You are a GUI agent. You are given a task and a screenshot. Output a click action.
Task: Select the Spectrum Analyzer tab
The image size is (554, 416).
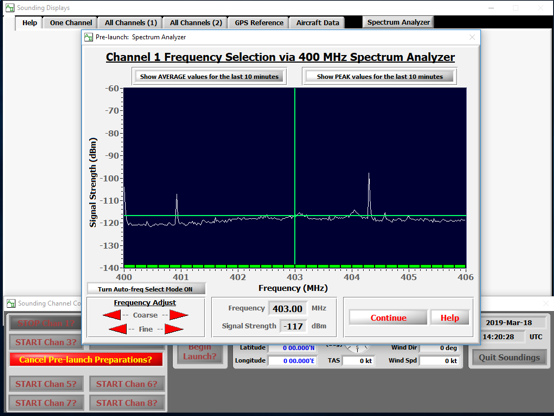pyautogui.click(x=398, y=22)
